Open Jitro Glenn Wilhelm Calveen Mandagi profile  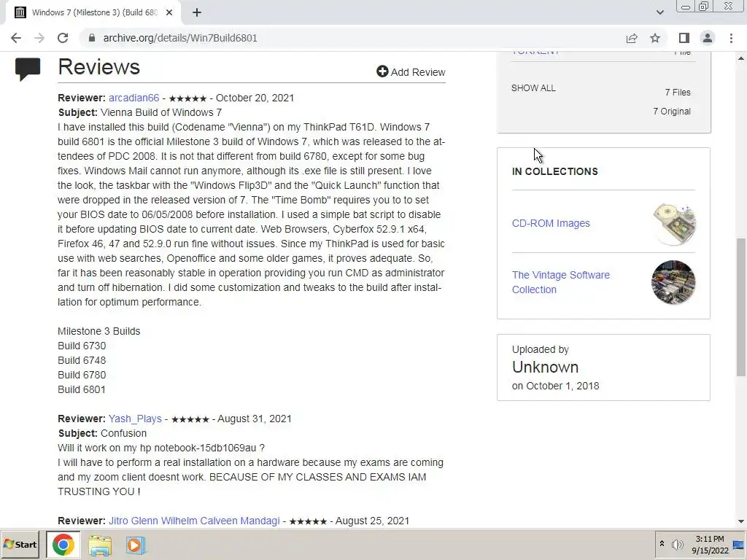pyautogui.click(x=194, y=521)
